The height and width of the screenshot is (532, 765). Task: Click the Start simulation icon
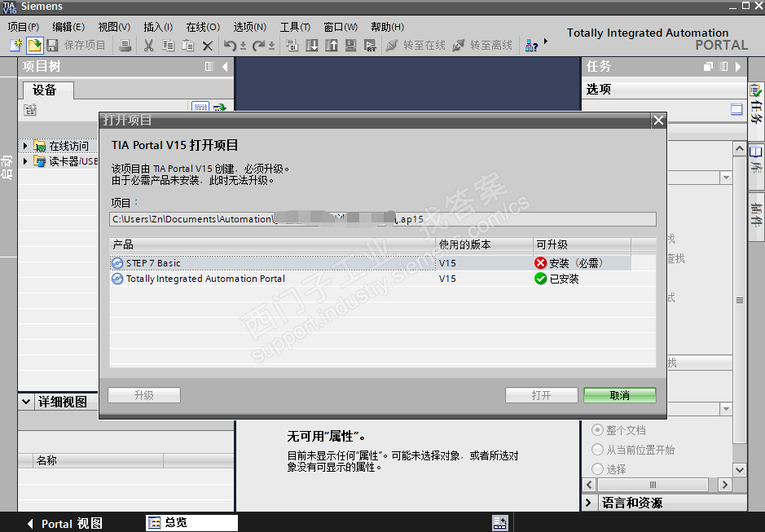click(x=350, y=46)
